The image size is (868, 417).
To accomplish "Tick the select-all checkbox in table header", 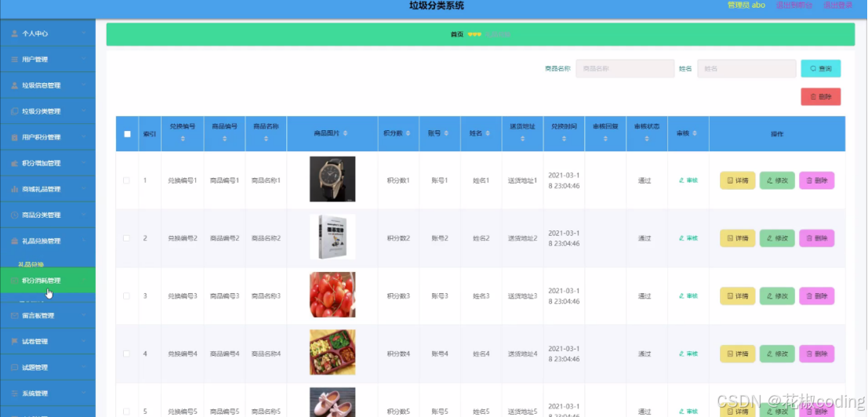I will pyautogui.click(x=127, y=134).
